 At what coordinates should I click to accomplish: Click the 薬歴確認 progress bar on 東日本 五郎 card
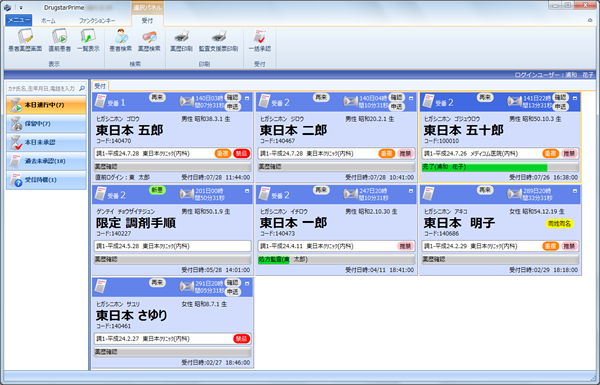[173, 167]
